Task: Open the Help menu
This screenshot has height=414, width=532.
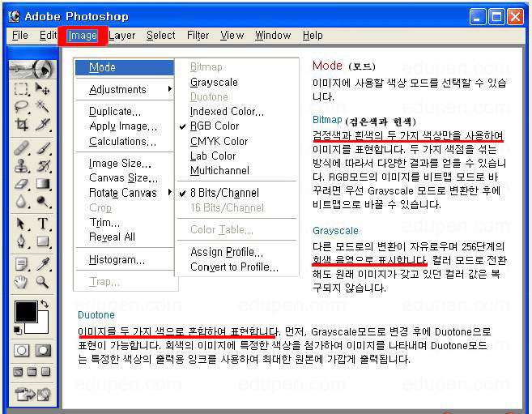Action: 313,36
